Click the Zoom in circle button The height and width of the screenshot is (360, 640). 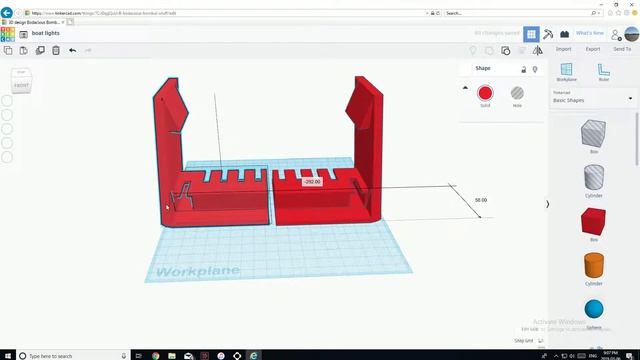pos(7,129)
